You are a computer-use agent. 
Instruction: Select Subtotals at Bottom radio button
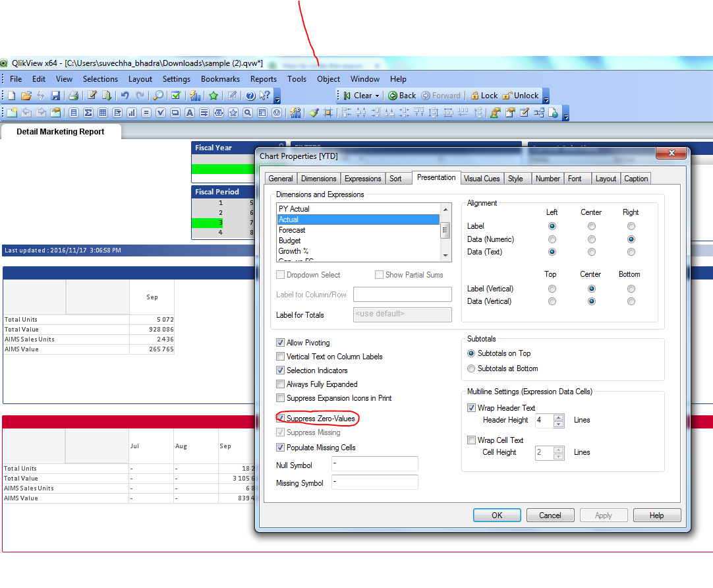(x=471, y=368)
